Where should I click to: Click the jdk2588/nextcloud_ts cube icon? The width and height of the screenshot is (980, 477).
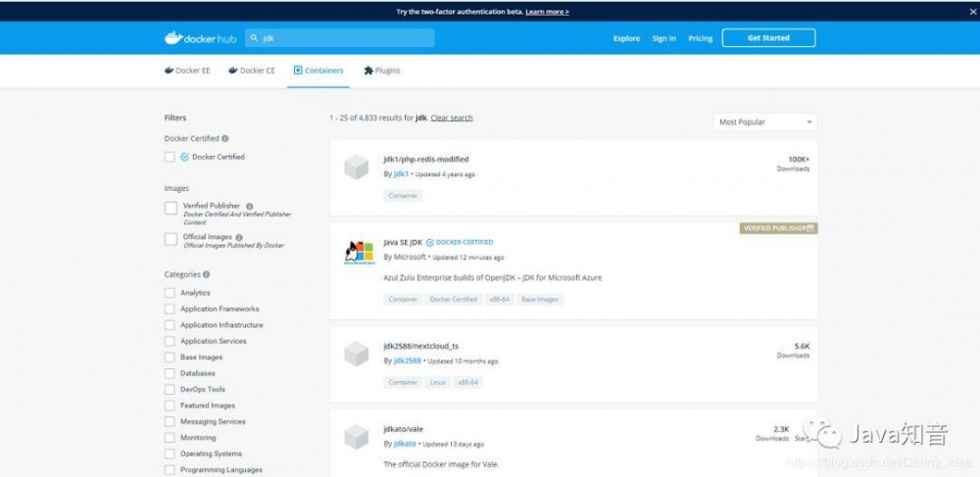click(357, 354)
